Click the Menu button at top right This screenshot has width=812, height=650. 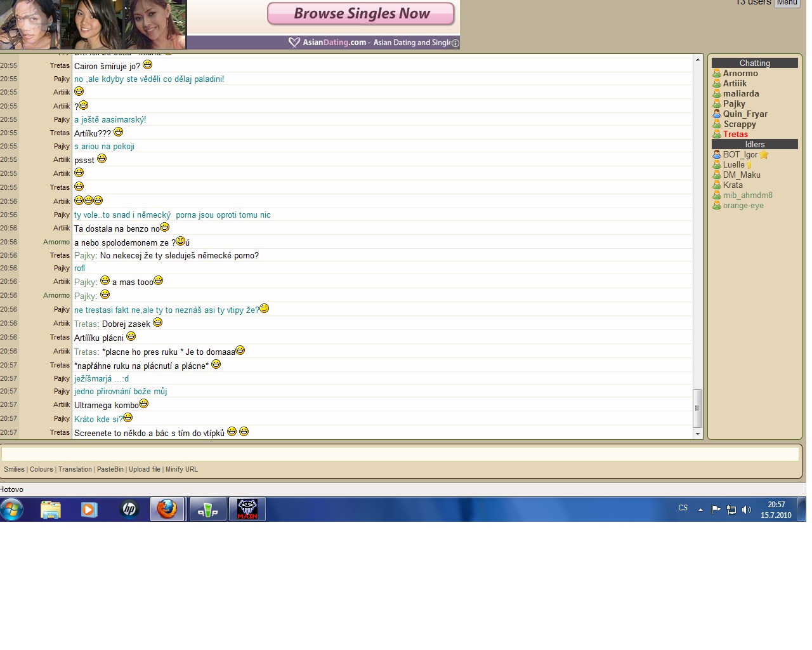787,3
